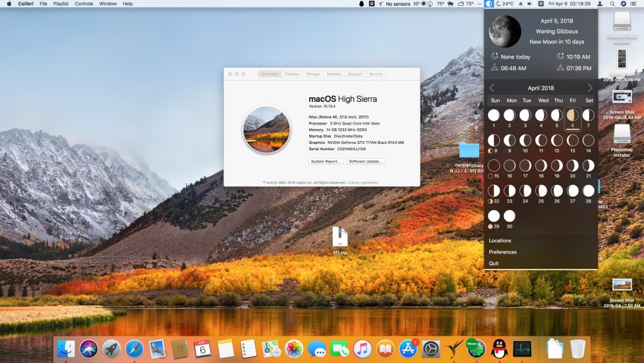Open Launchpad rocket icon in Dock
Screen dimensions: 644x363
point(111,349)
